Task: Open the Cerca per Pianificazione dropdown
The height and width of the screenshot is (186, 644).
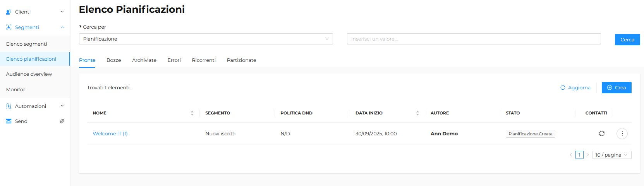Action: pyautogui.click(x=206, y=39)
